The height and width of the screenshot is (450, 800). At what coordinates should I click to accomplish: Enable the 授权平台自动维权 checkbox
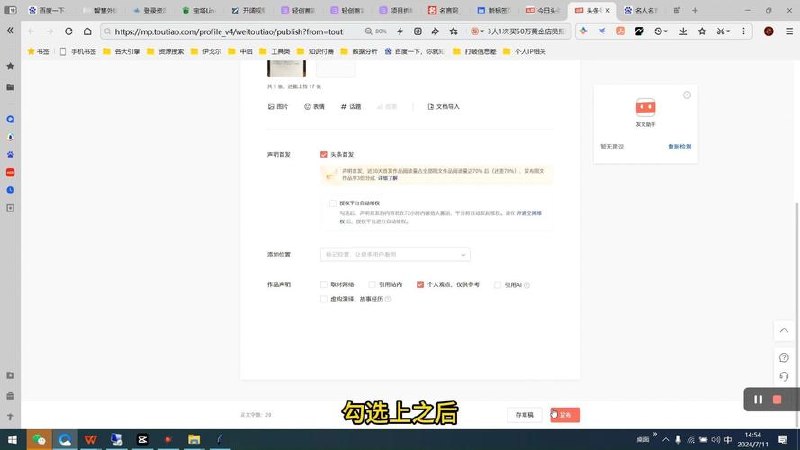tap(333, 203)
